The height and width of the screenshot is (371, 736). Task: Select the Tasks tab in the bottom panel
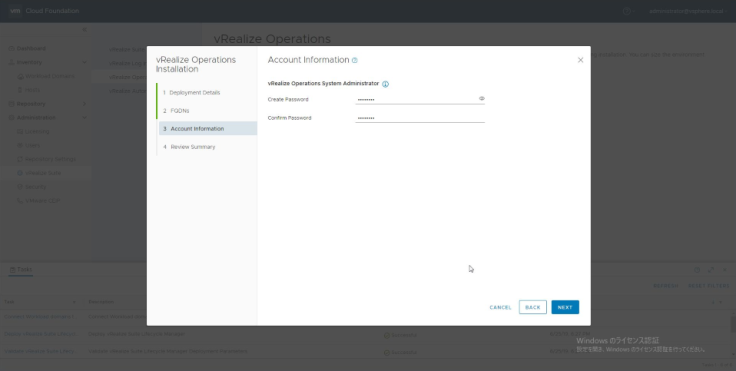point(21,270)
